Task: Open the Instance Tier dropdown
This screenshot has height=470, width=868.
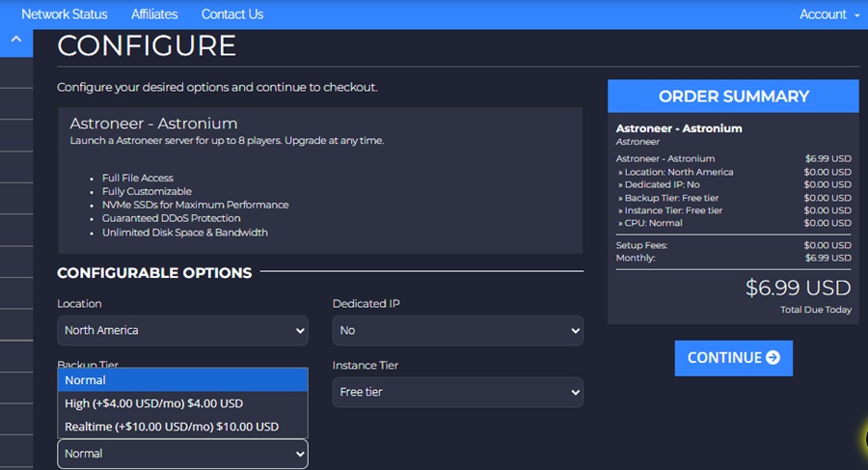Action: (x=458, y=392)
